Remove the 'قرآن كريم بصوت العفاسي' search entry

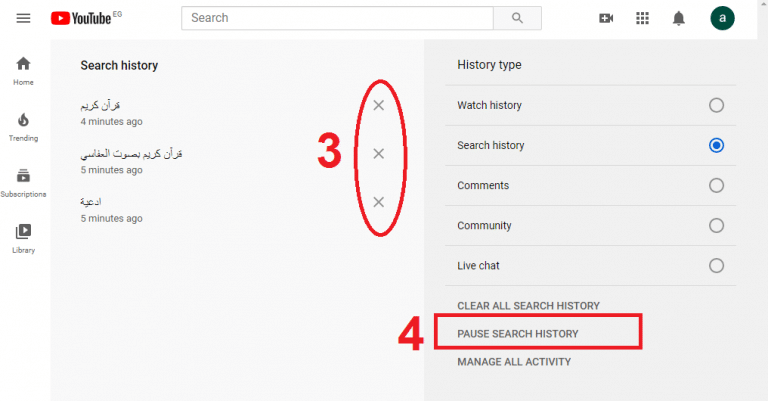click(379, 154)
